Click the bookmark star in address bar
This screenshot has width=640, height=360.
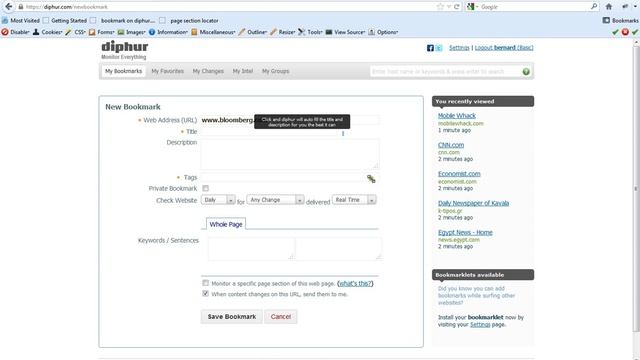[440, 7]
